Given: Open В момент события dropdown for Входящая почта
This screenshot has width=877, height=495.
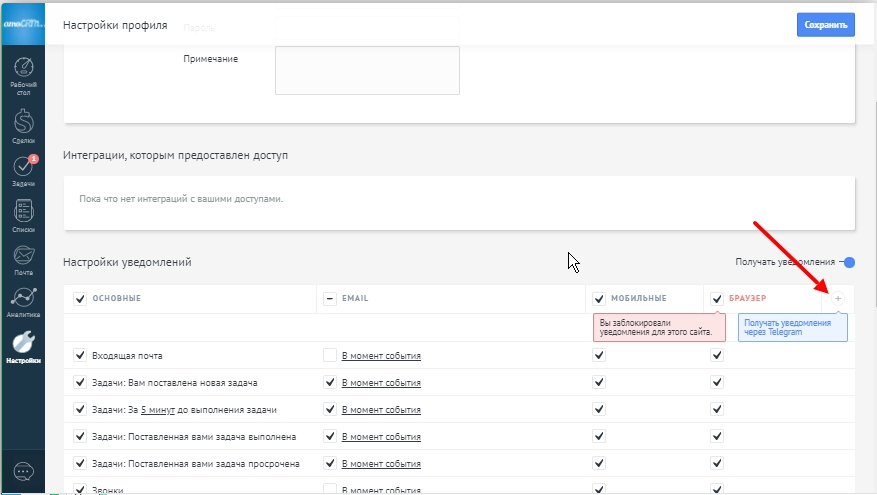Looking at the screenshot, I should point(381,356).
